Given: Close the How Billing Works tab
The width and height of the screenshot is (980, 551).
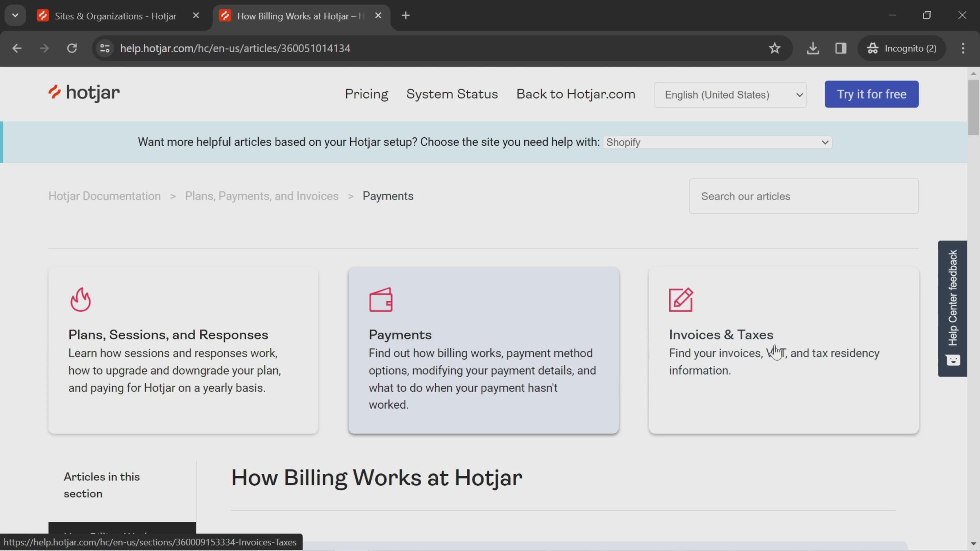Looking at the screenshot, I should pos(378,16).
